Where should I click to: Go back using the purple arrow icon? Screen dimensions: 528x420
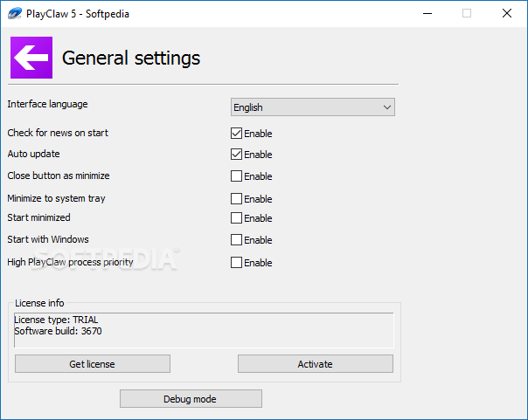pyautogui.click(x=31, y=58)
